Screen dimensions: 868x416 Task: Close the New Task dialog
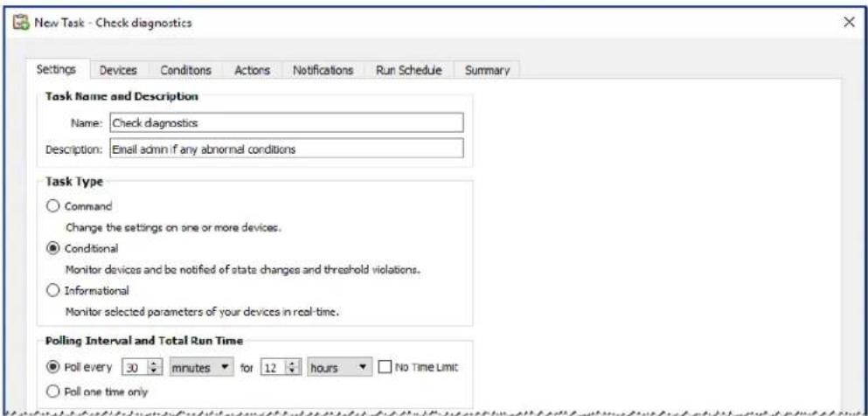tap(849, 22)
